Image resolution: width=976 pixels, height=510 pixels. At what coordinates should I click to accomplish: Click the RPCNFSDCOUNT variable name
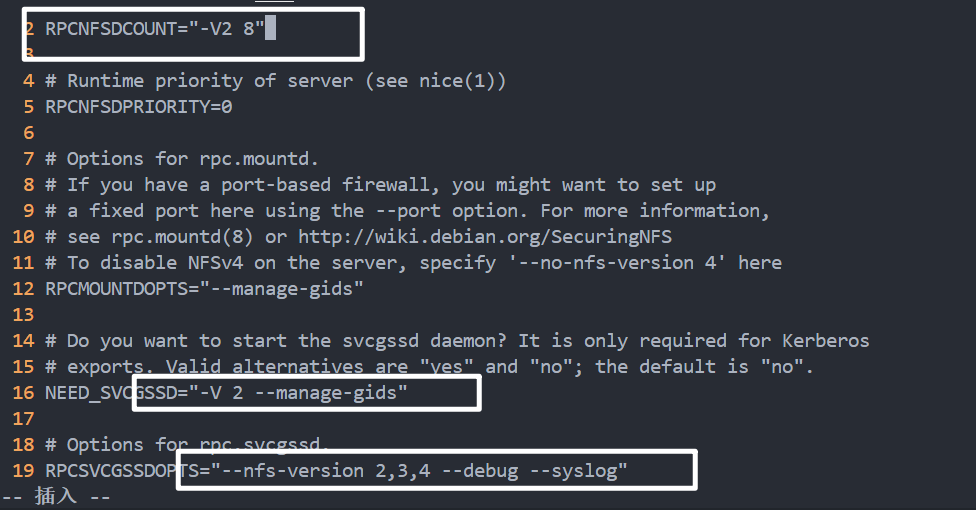pyautogui.click(x=110, y=30)
